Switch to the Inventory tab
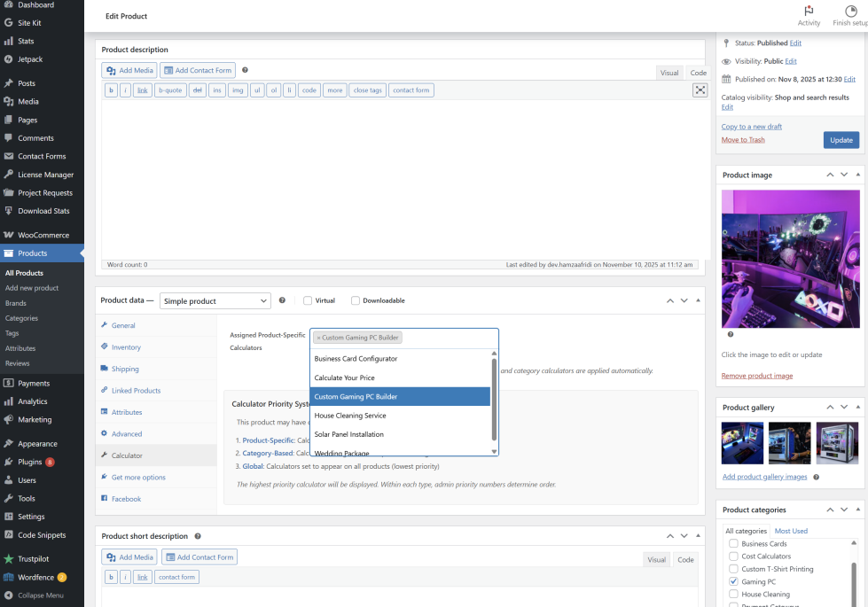This screenshot has height=607, width=868. coord(125,347)
